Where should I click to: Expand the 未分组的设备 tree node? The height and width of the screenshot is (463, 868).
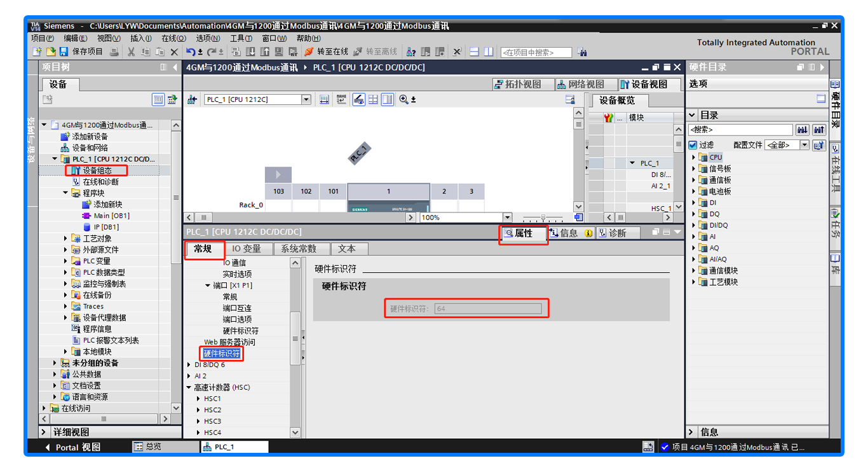point(55,363)
